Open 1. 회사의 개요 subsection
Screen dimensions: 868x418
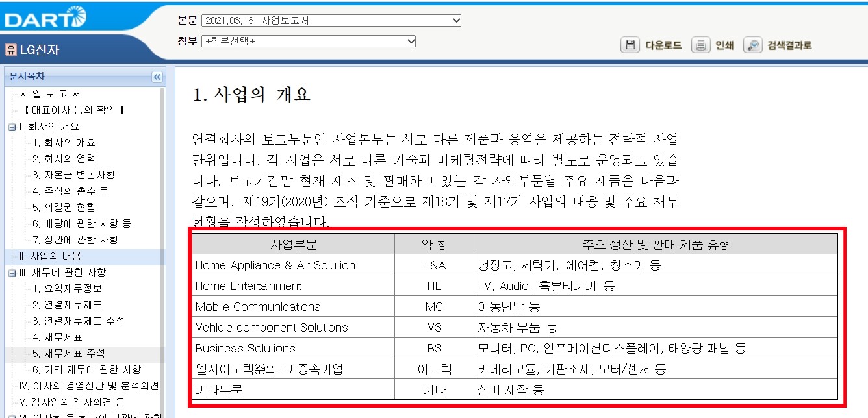point(64,143)
